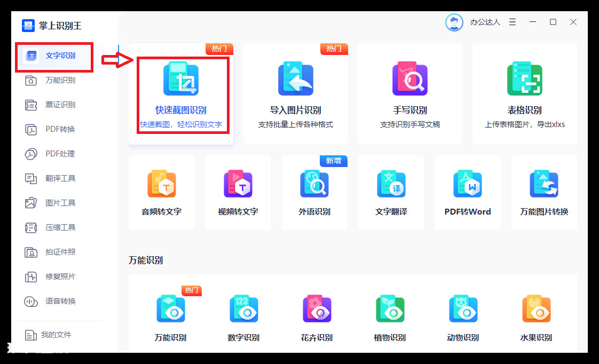Open the 动物识别 animal recognition icon
This screenshot has height=364, width=599.
tap(463, 308)
